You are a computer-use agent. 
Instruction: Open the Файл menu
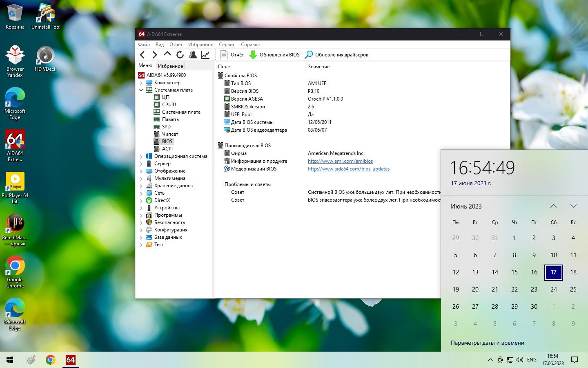pyautogui.click(x=144, y=45)
